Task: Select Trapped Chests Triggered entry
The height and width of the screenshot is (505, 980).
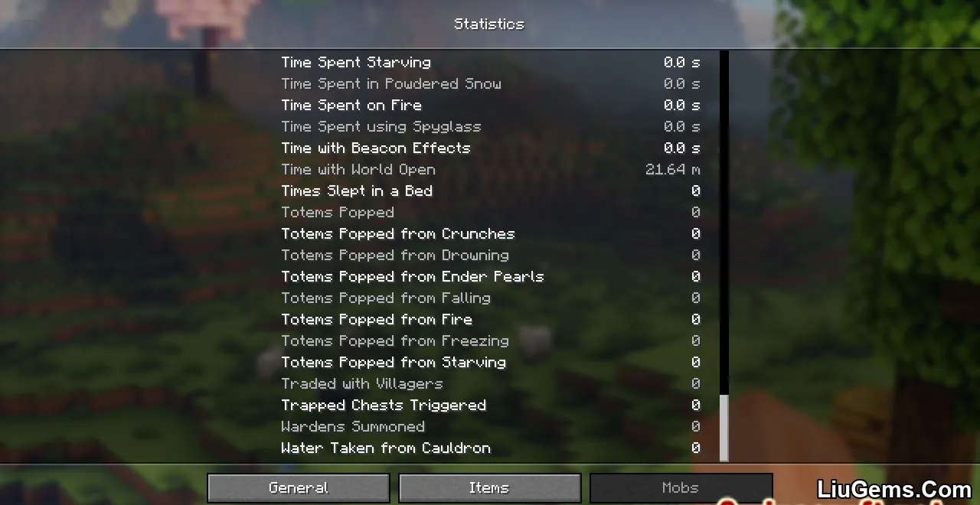Action: [x=490, y=405]
